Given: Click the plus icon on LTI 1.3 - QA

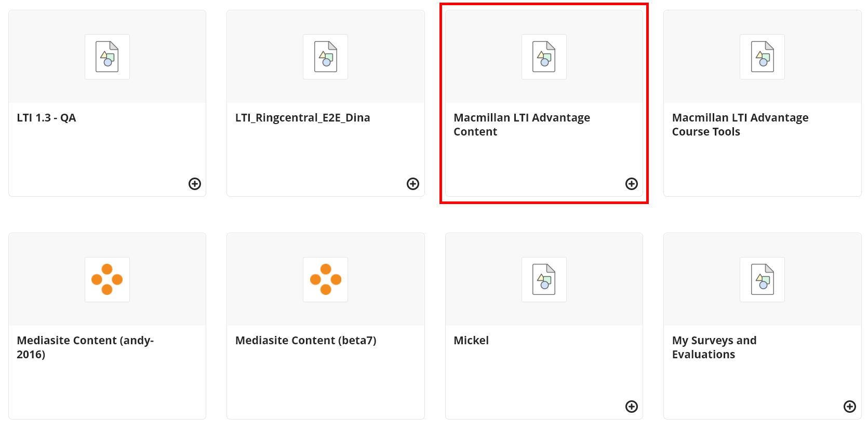Looking at the screenshot, I should pos(195,184).
